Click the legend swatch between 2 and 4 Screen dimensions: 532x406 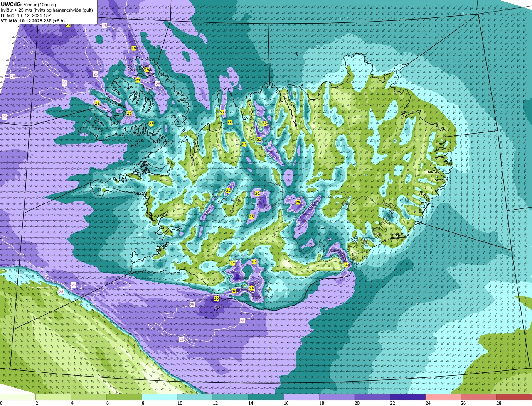[x=53, y=397]
